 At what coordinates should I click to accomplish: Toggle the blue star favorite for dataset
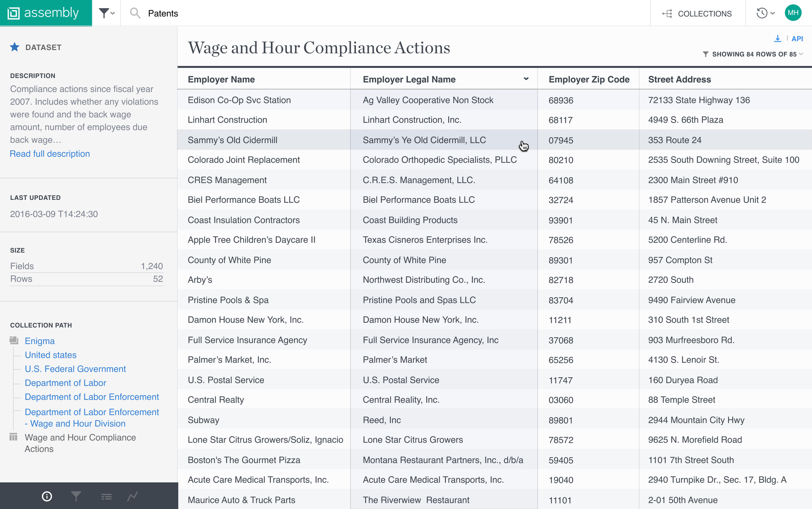15,47
